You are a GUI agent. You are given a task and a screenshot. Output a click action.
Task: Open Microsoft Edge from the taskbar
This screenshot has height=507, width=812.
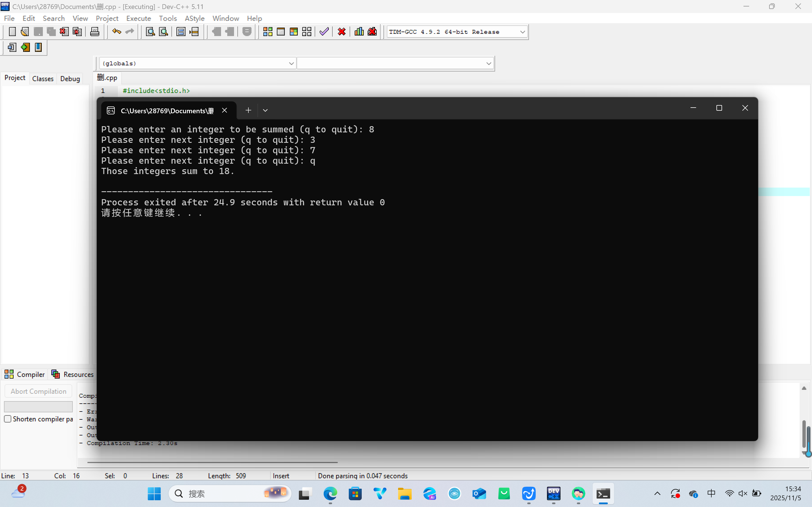click(x=330, y=493)
